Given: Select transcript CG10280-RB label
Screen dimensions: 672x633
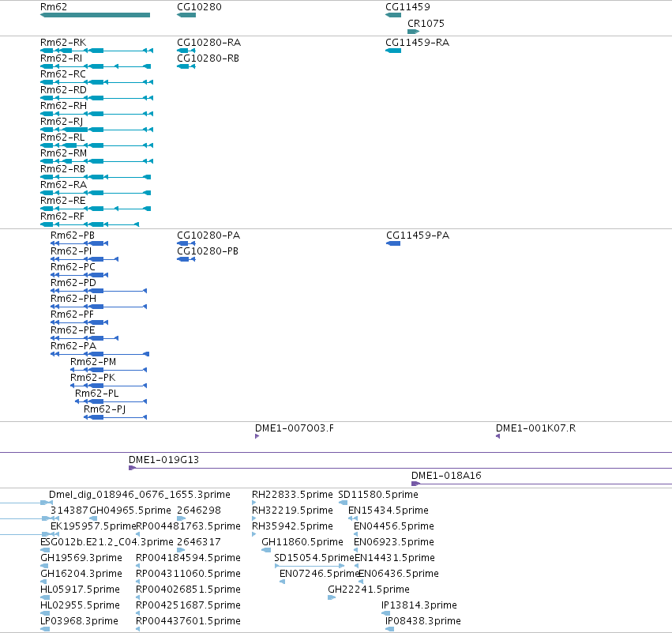Looking at the screenshot, I should tap(208, 58).
